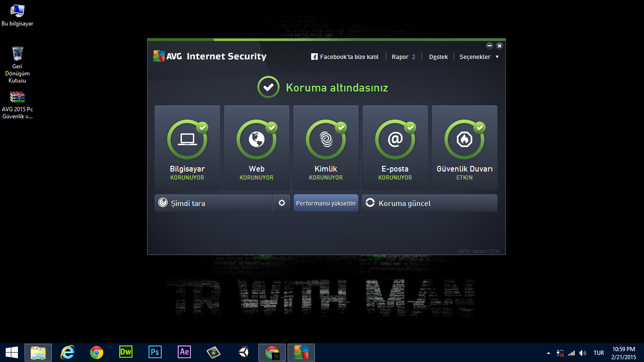Open scan options gear next to Şimdi tara
The image size is (644, 362).
click(282, 203)
